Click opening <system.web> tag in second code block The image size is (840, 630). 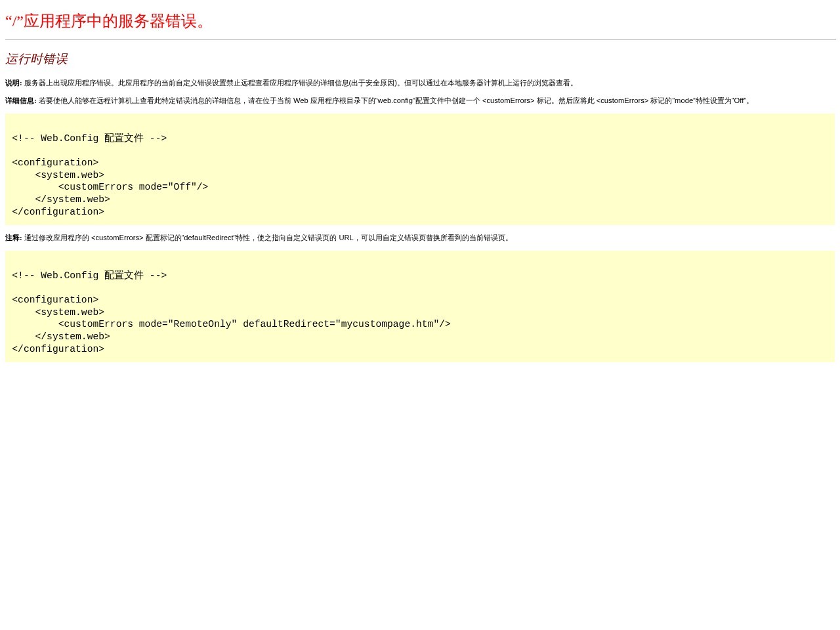(x=70, y=312)
